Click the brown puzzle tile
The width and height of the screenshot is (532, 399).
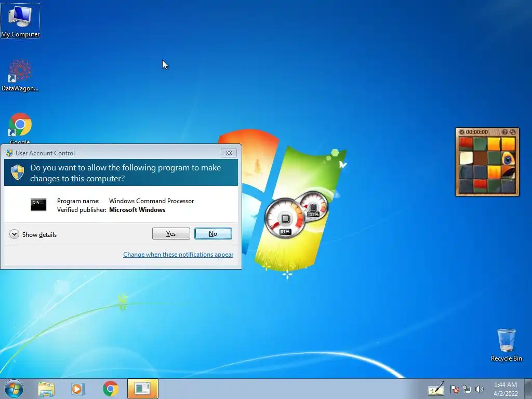pos(480,158)
